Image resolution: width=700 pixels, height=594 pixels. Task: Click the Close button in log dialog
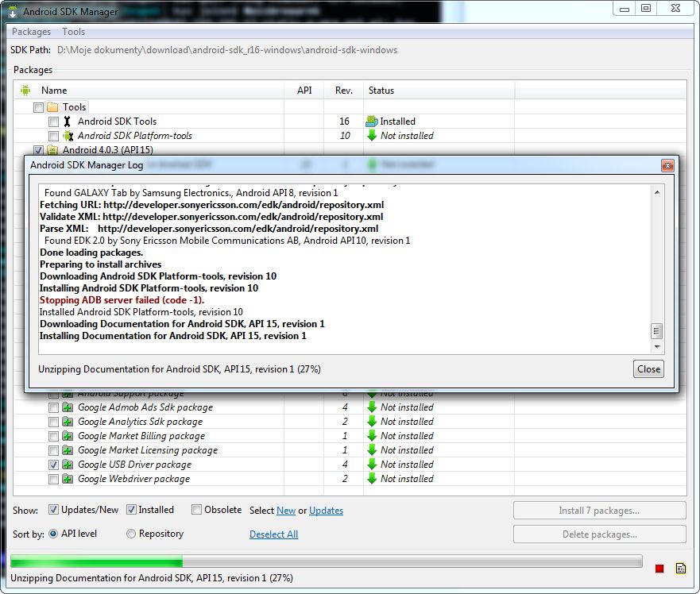point(648,369)
